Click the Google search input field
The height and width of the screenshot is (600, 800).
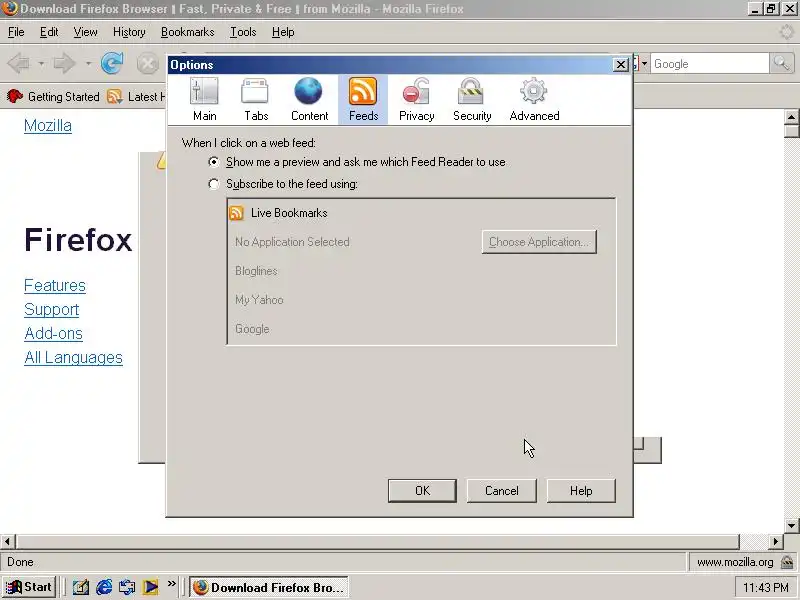(x=710, y=64)
